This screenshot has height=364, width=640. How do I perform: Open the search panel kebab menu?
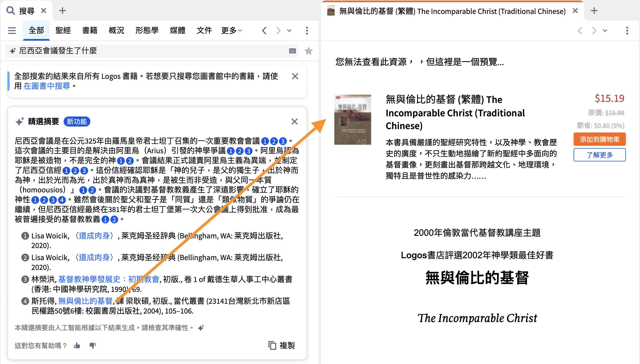tap(307, 30)
